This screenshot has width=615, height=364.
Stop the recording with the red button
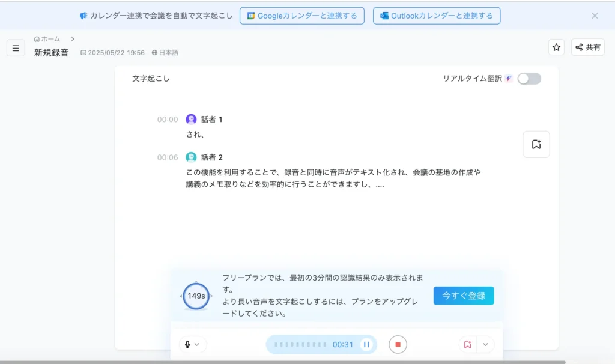(x=398, y=344)
